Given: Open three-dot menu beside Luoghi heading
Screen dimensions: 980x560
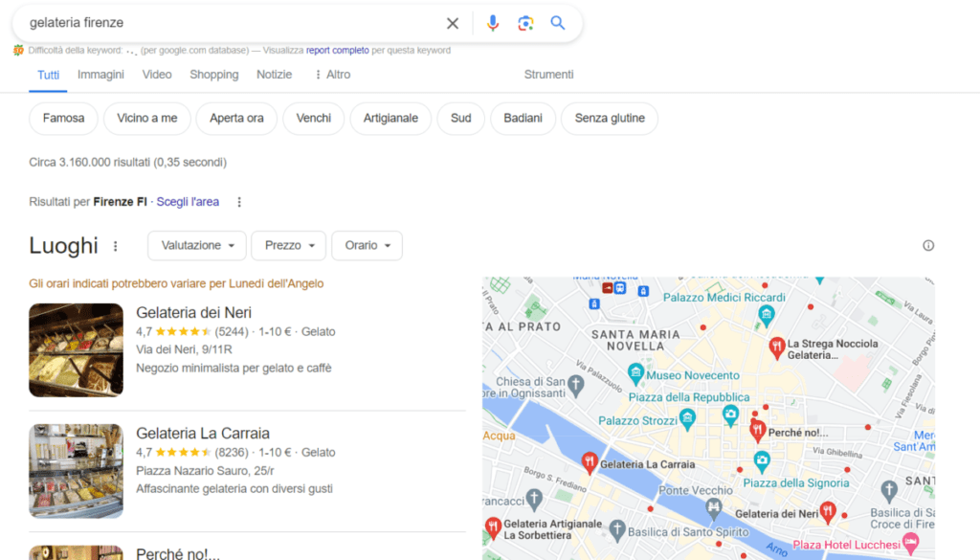Looking at the screenshot, I should click(116, 246).
